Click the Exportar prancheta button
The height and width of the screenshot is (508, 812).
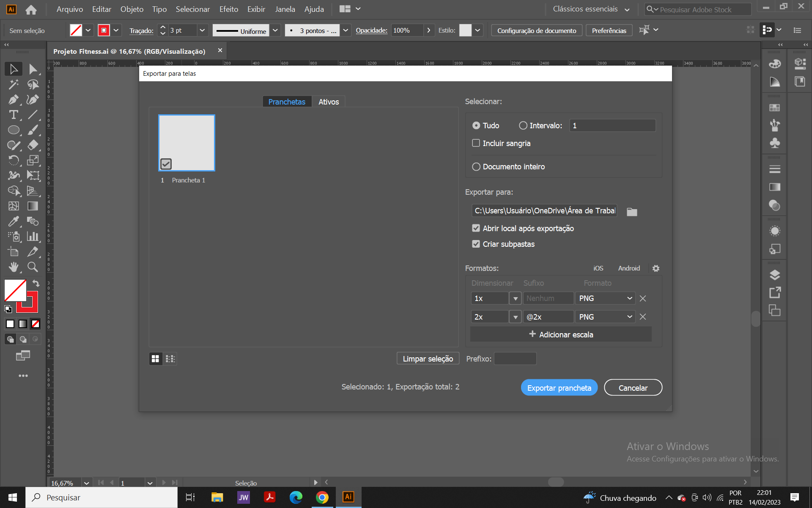[559, 388]
